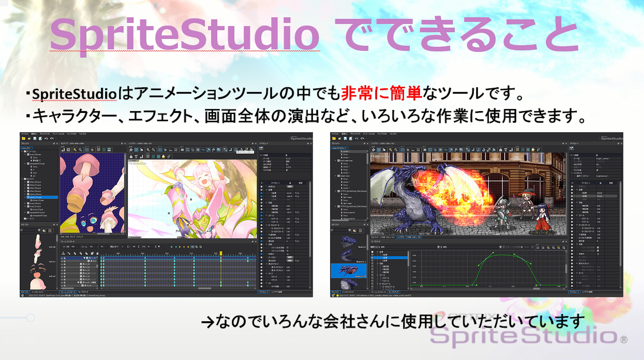Screen dimensions: 644x360
Task: Click 編集 button beside 参照セル in left panel
Action: [290, 187]
